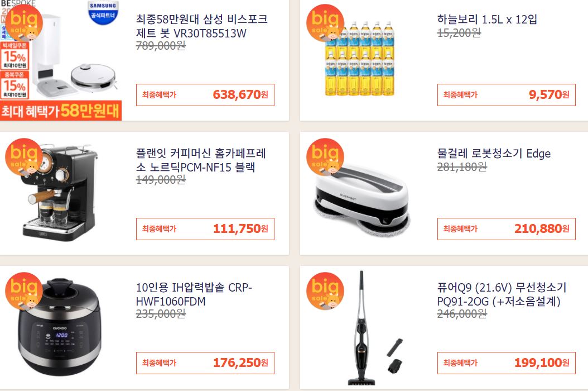Open the 하늘보리 1.5L x 12입 product title
Screen dimensions: 588x391
[x=487, y=19]
